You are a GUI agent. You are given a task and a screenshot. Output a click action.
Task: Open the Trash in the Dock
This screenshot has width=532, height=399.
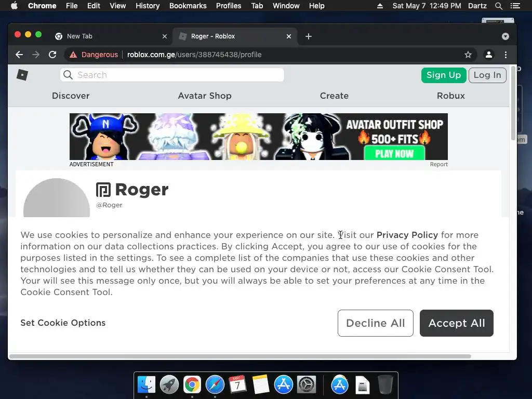pos(385,385)
